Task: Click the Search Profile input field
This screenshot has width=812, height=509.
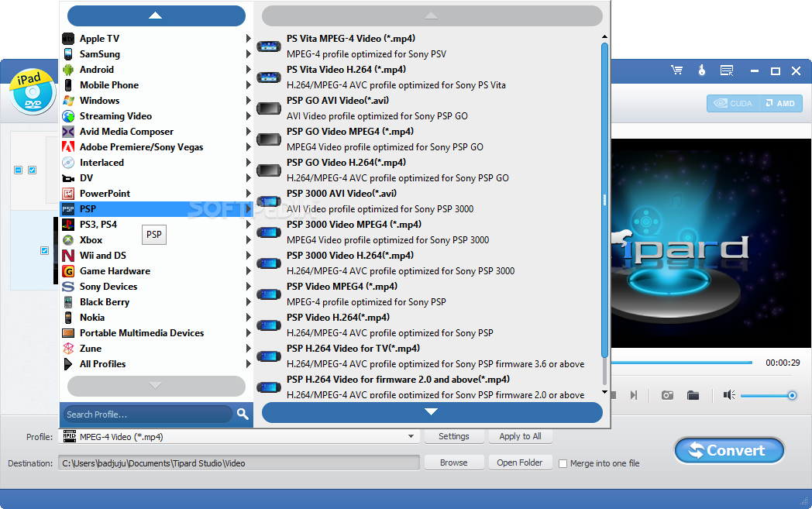Action: point(147,414)
